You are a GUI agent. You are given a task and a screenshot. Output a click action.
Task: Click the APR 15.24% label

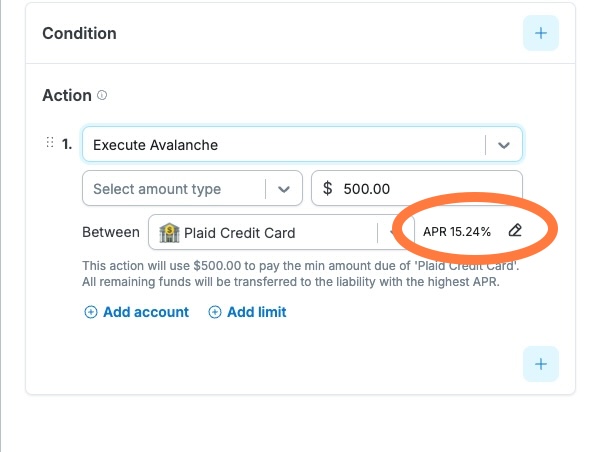point(457,232)
